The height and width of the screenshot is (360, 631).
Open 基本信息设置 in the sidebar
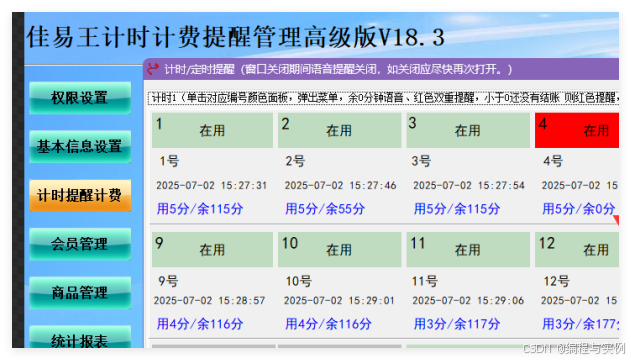coord(80,146)
